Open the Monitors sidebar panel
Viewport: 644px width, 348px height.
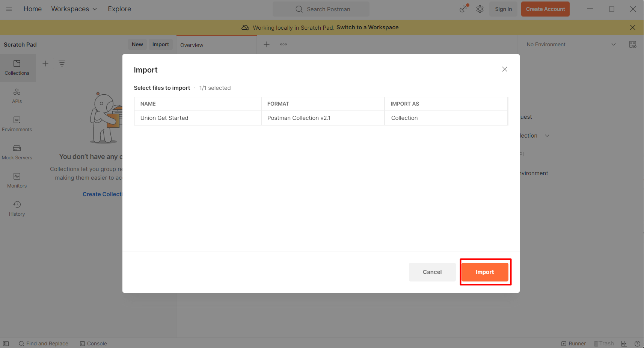[x=17, y=181]
